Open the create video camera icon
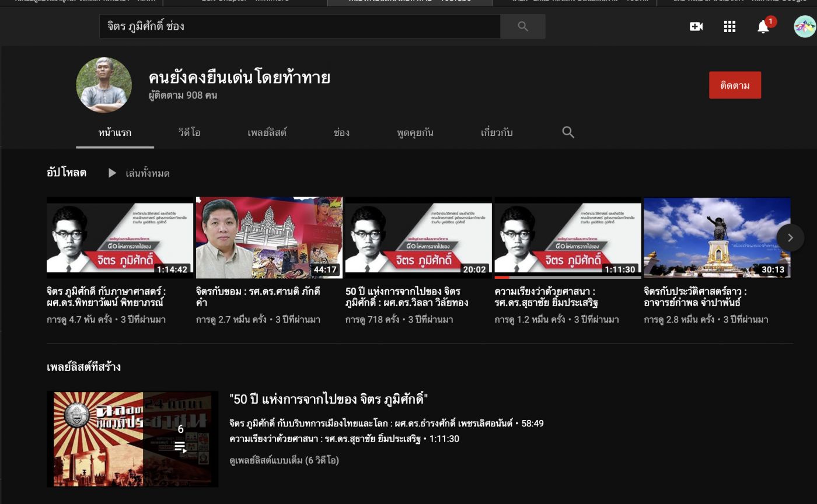Image resolution: width=817 pixels, height=504 pixels. point(696,26)
